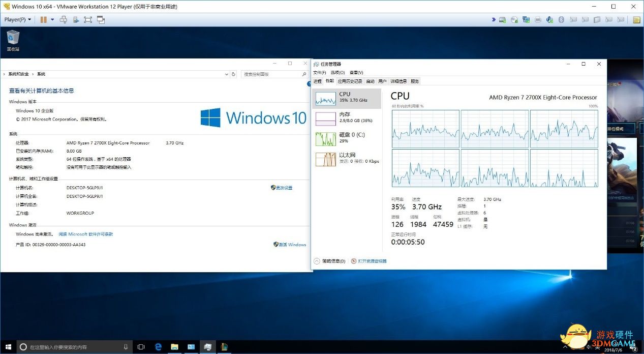Click the hard disk device icon in VMware

click(502, 20)
